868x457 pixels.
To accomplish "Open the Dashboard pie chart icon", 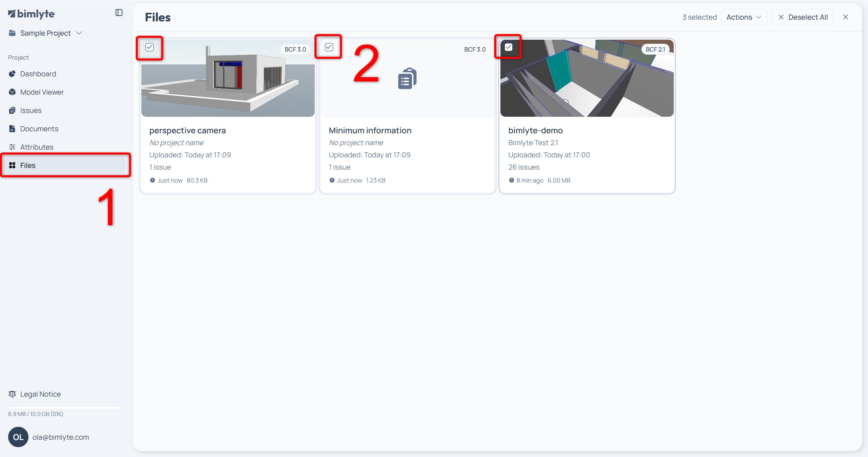I will [12, 74].
